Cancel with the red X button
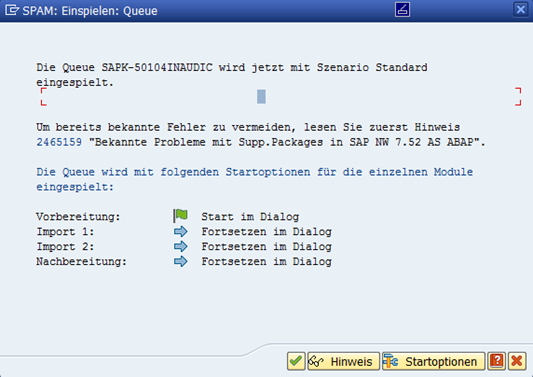 tap(517, 361)
